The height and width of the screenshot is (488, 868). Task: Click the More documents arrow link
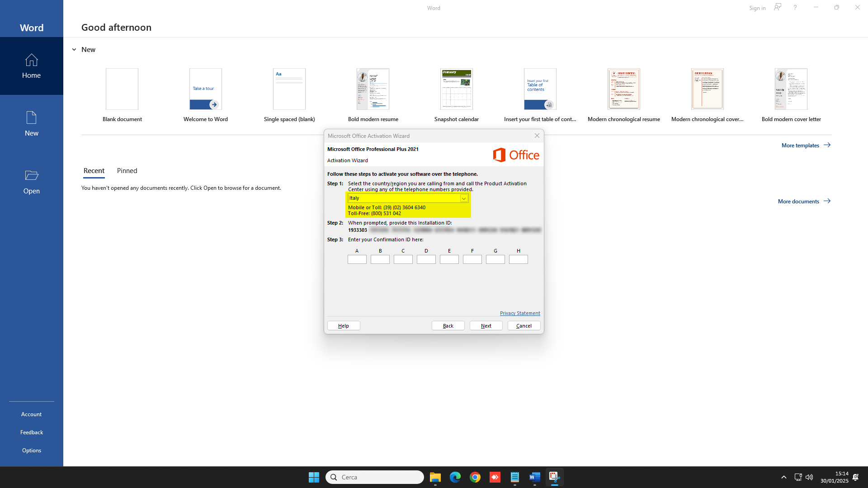click(x=804, y=201)
